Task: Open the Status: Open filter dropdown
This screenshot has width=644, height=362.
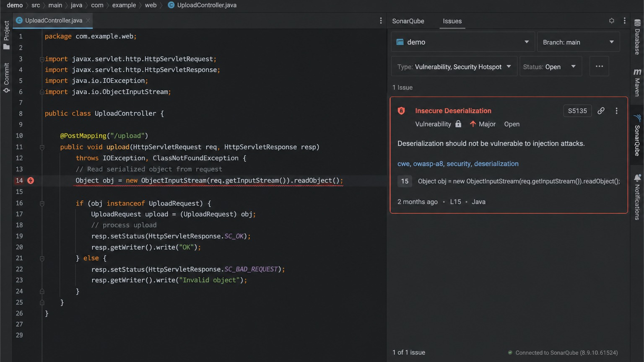Action: pyautogui.click(x=551, y=67)
